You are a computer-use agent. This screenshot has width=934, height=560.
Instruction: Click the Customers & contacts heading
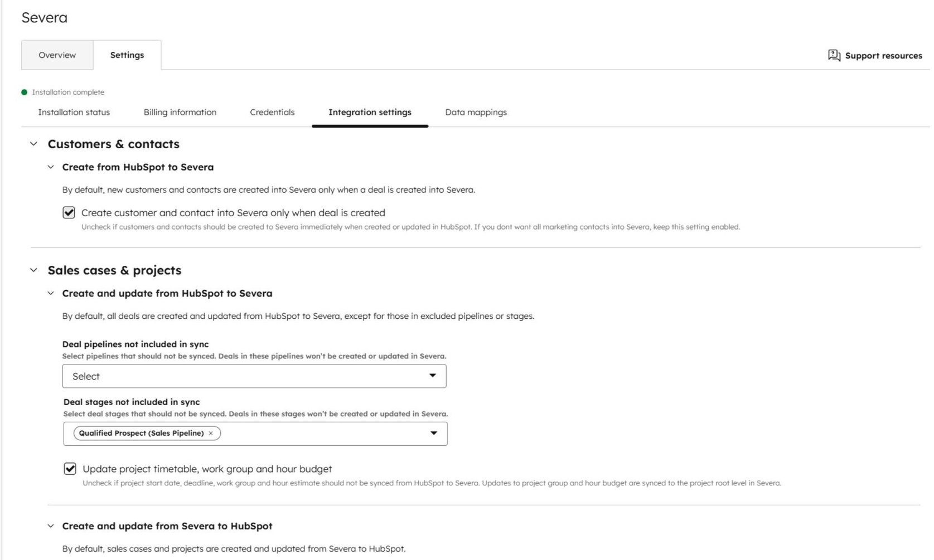click(114, 144)
